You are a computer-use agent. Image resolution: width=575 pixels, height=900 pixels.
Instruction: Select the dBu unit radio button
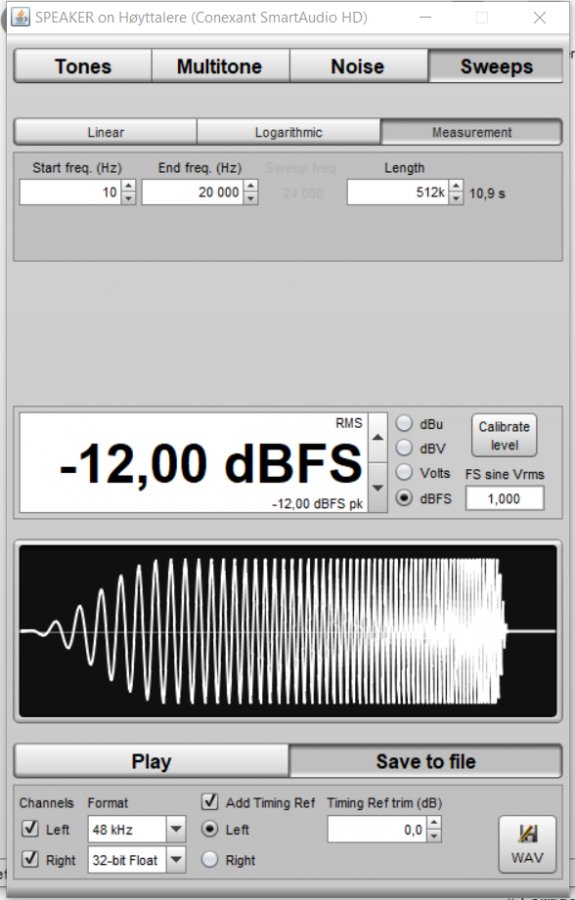[x=404, y=424]
